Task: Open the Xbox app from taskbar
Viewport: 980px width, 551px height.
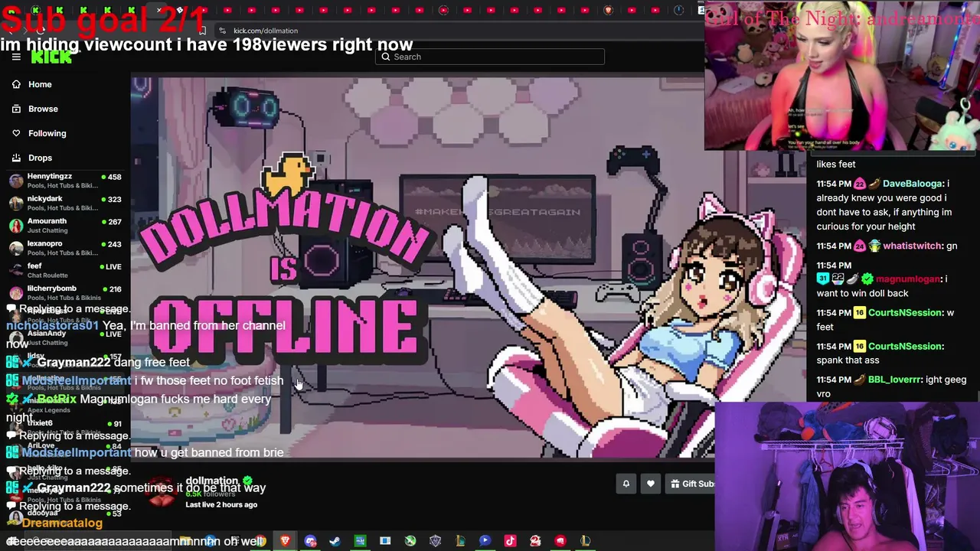Action: [410, 541]
